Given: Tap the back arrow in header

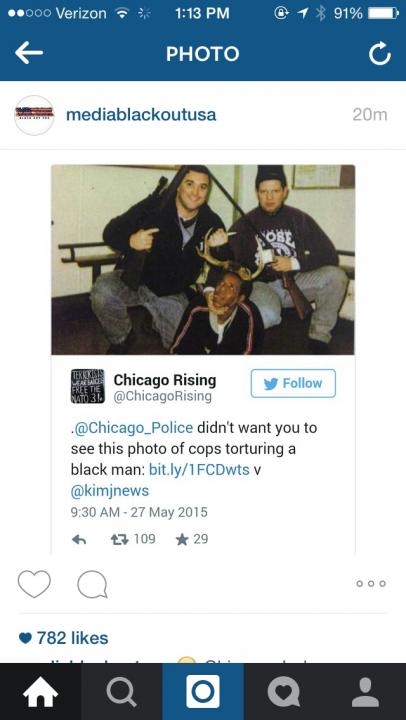Looking at the screenshot, I should pyautogui.click(x=29, y=54).
